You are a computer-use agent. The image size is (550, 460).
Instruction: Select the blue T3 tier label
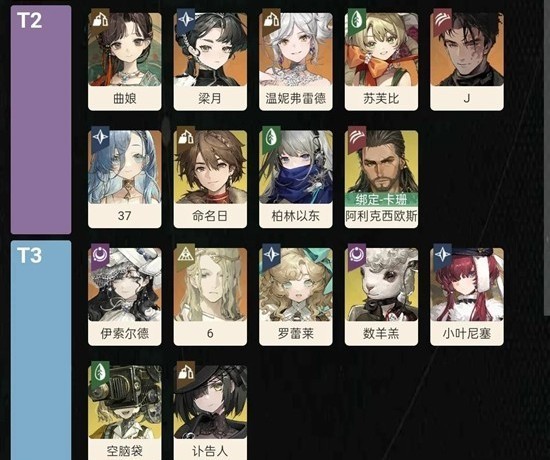click(x=41, y=350)
